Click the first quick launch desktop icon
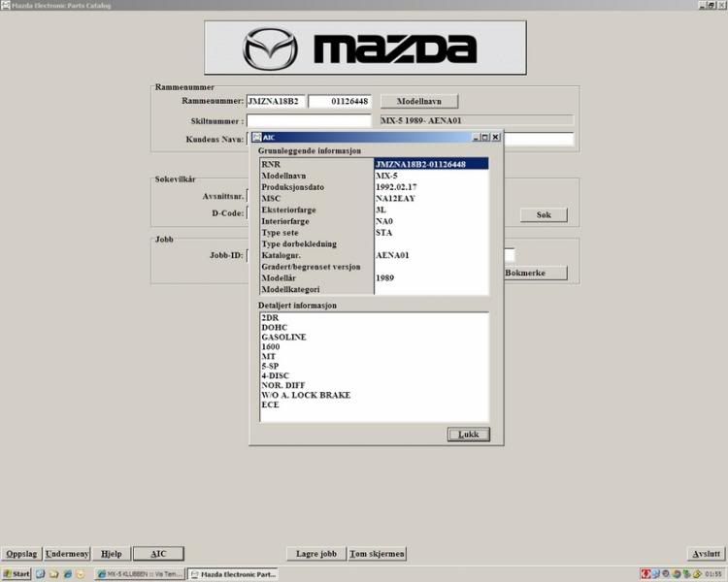728x582 pixels. pos(41,574)
